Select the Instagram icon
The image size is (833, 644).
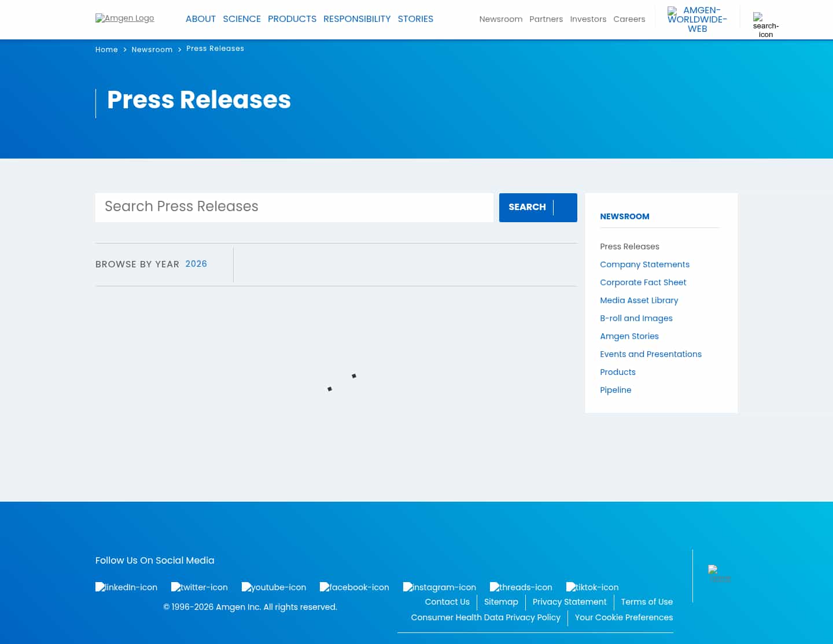point(440,587)
